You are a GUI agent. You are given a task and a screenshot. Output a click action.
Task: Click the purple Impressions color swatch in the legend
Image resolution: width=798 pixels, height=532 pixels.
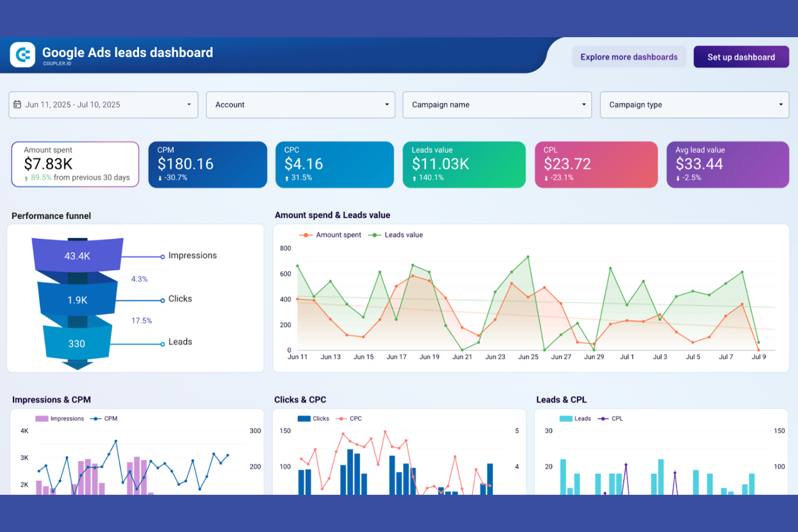[41, 418]
